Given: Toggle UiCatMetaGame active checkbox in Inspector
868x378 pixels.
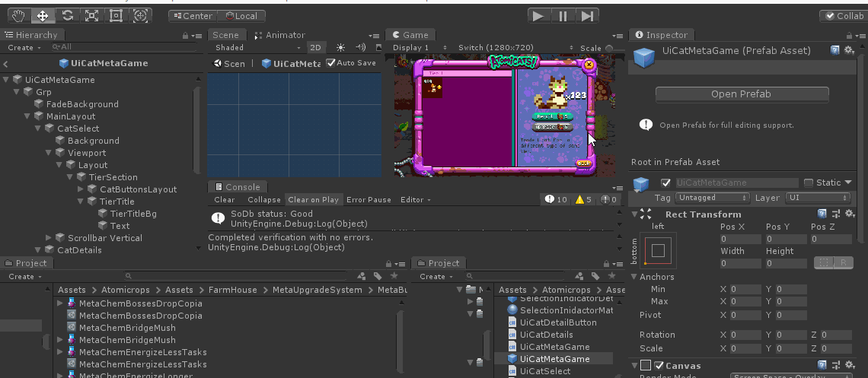Looking at the screenshot, I should [666, 183].
